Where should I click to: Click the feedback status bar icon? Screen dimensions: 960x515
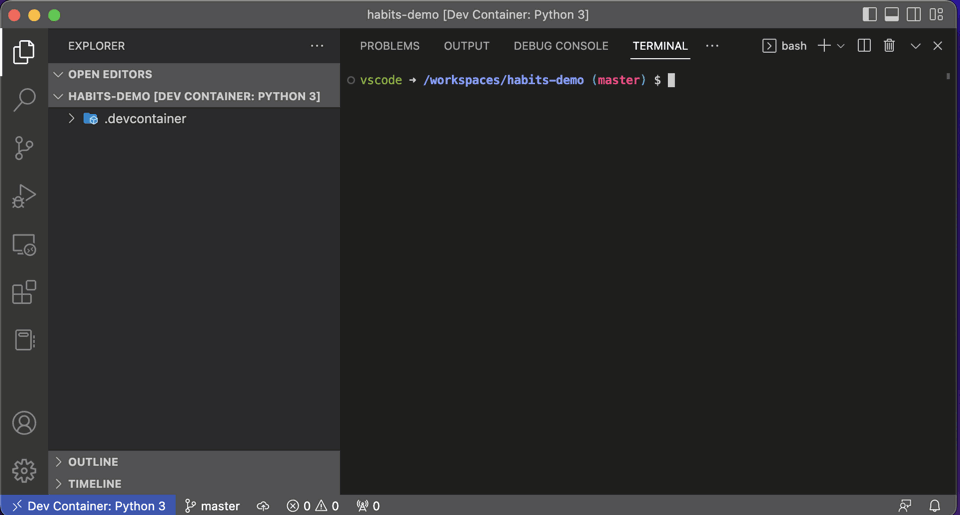(904, 506)
